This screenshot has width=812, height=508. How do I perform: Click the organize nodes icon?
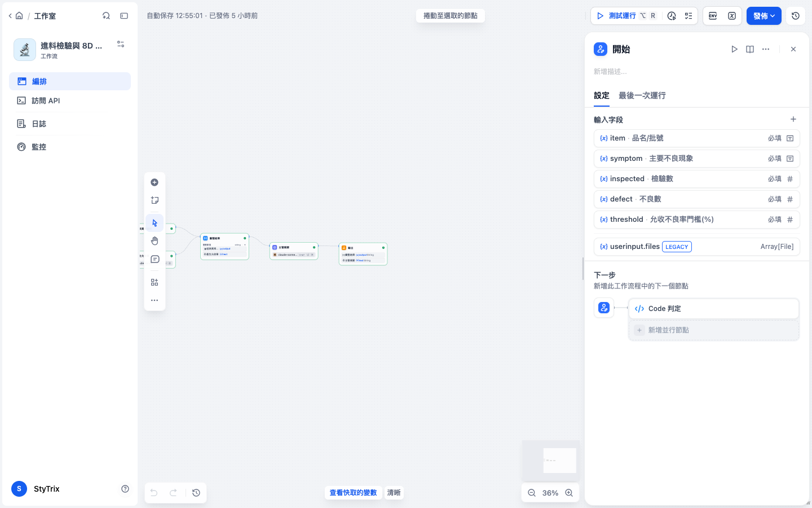[155, 282]
